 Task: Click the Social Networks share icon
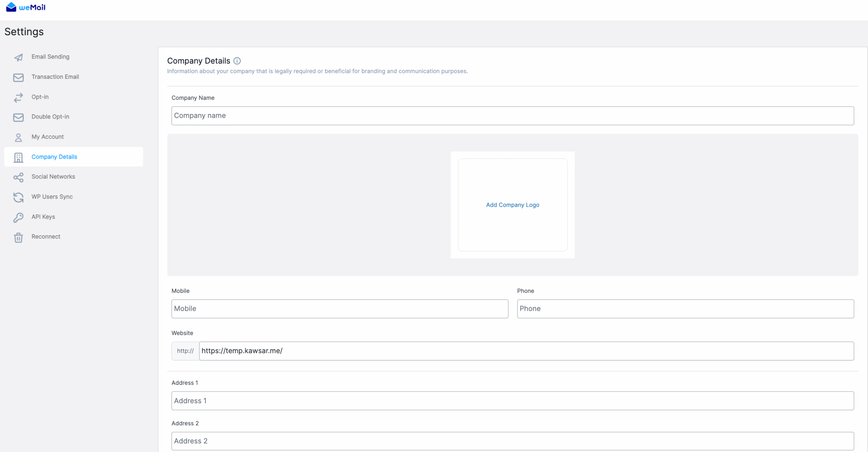(x=18, y=177)
